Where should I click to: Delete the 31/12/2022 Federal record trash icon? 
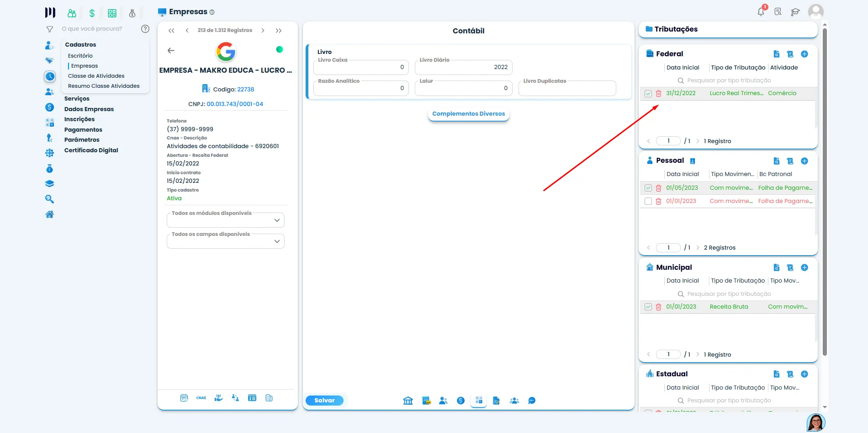[x=658, y=93]
